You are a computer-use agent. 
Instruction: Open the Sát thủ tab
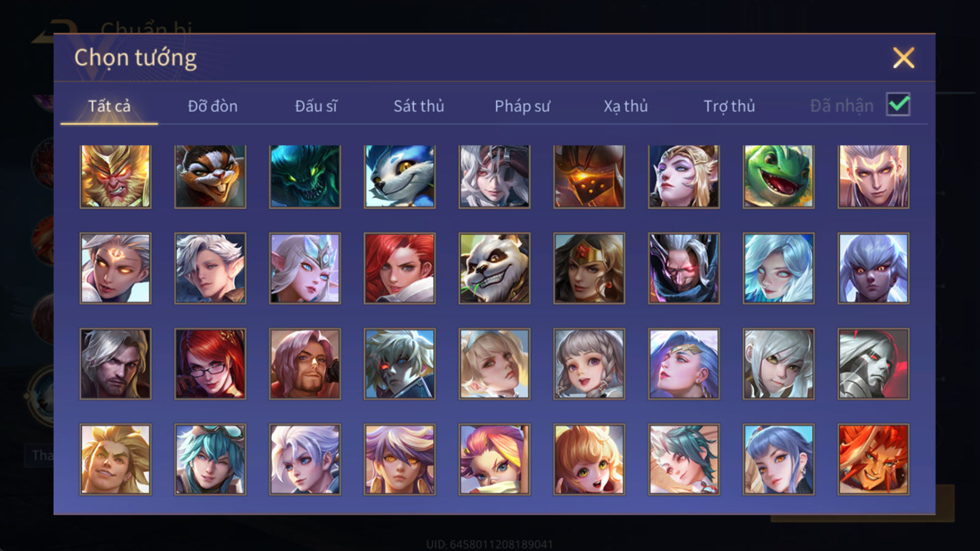tap(418, 106)
